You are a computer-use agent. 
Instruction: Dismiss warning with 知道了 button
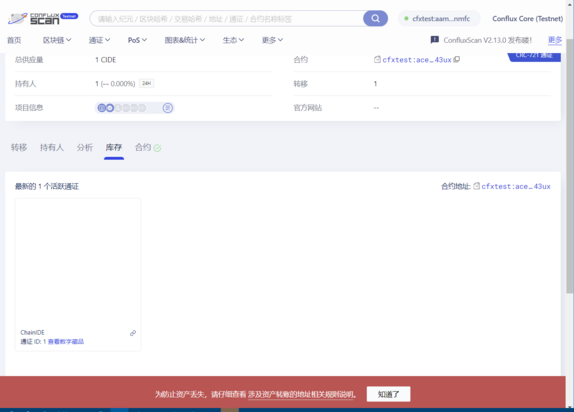[x=388, y=394]
